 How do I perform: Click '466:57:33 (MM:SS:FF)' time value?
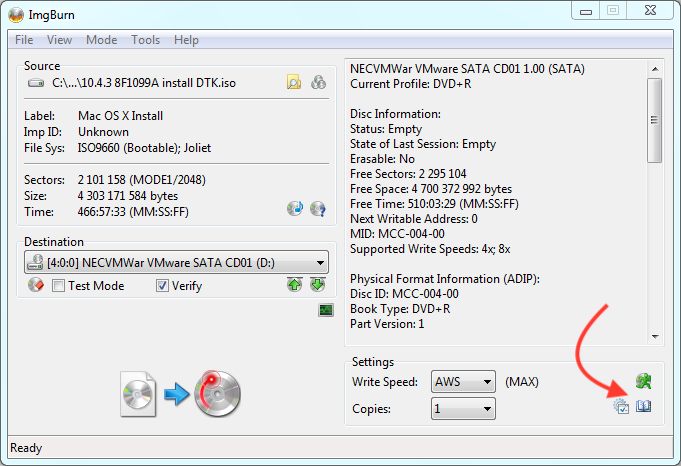tap(133, 212)
